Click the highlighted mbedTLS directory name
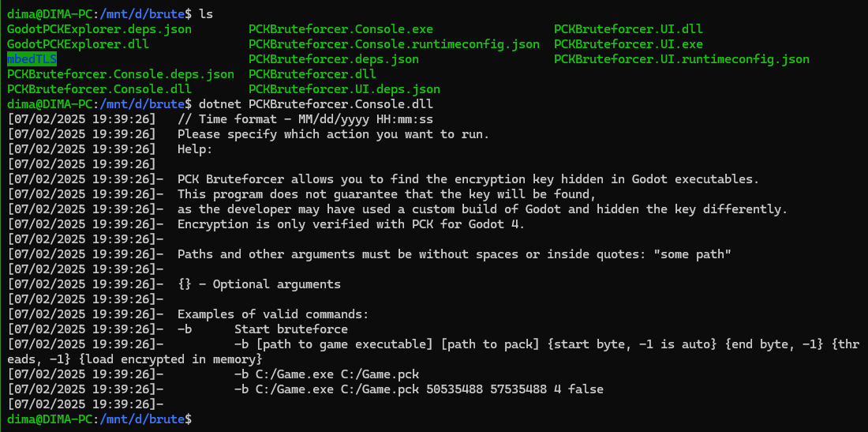868x432 pixels. click(x=32, y=58)
